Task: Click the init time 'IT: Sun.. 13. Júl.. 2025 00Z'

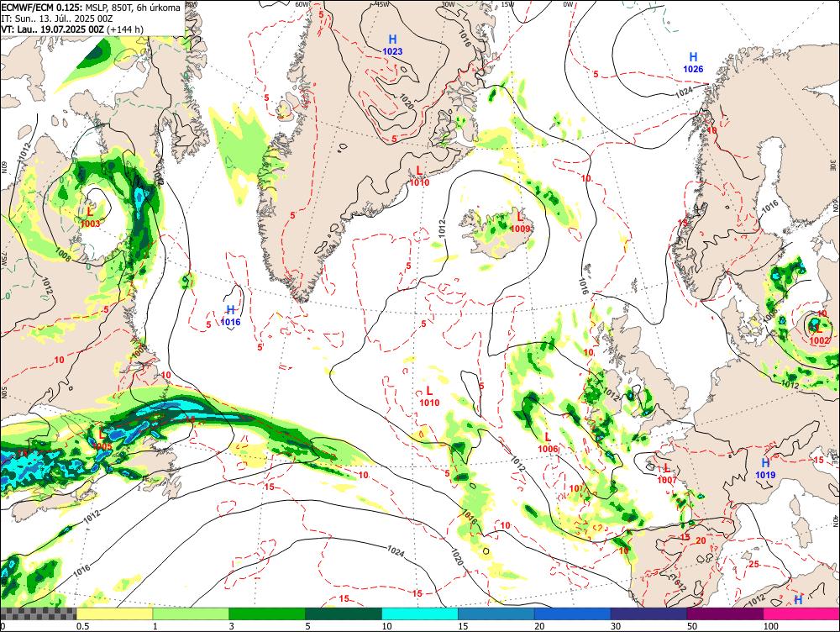Action: [x=57, y=18]
